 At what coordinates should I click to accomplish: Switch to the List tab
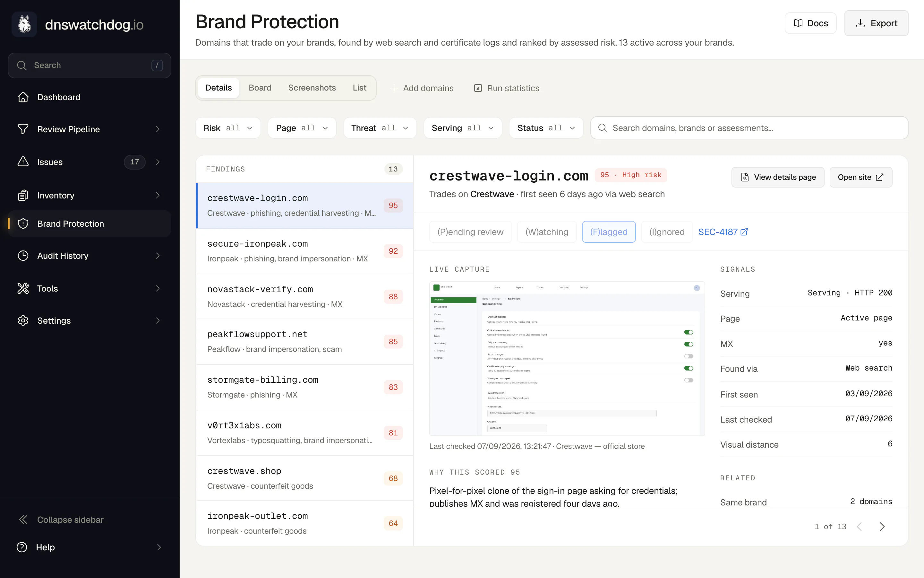tap(359, 88)
